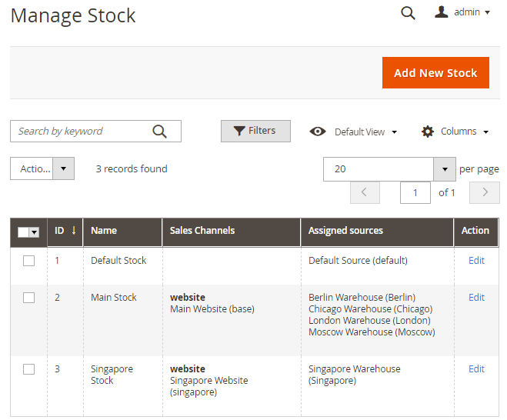
Task: Click the magnifier icon in the page header
Action: click(x=408, y=13)
